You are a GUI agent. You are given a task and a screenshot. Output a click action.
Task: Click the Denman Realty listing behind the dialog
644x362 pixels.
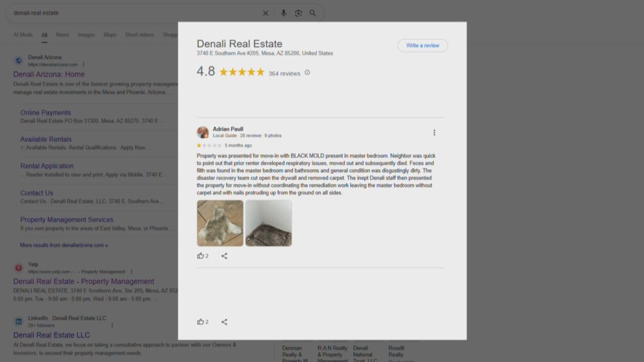tap(295, 354)
